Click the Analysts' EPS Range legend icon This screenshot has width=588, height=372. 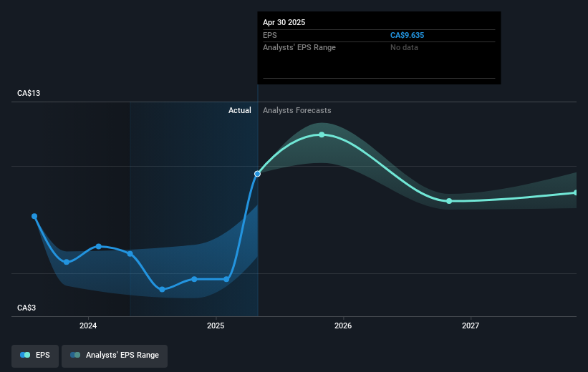coord(75,355)
